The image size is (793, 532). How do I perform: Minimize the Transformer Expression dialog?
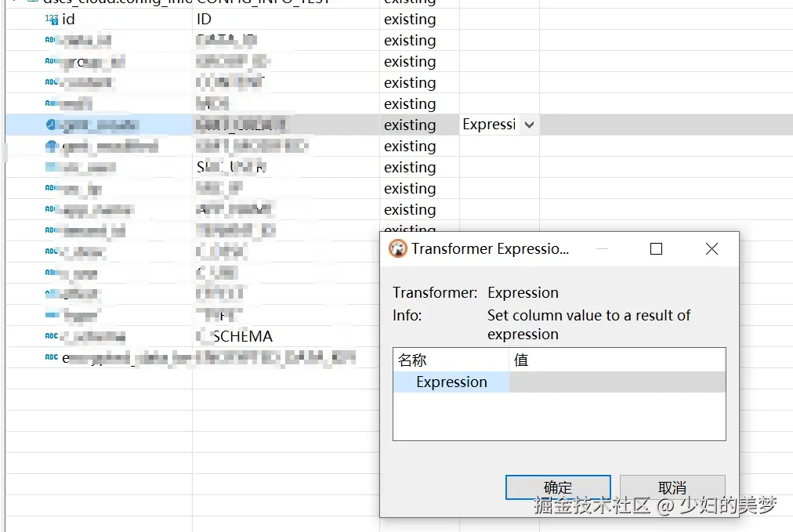click(x=602, y=249)
